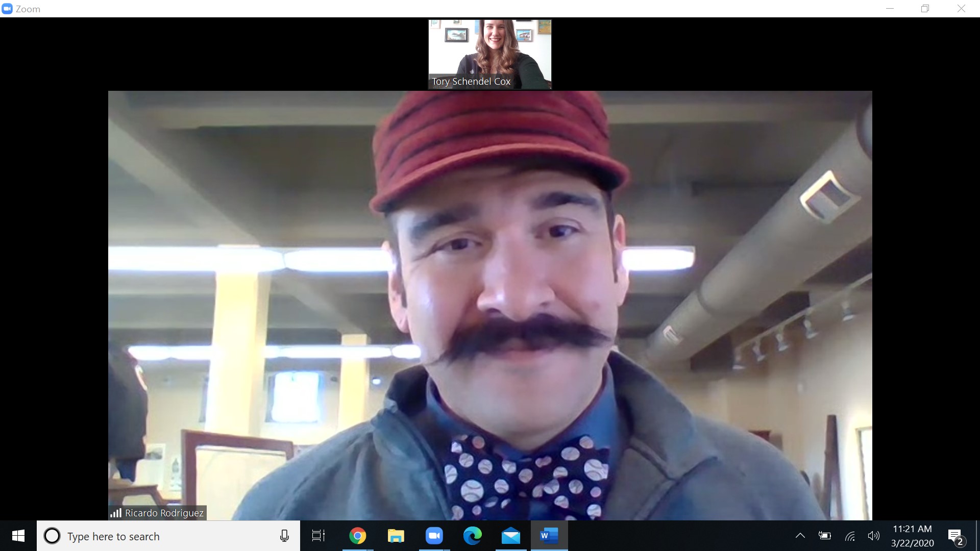Image resolution: width=980 pixels, height=551 pixels.
Task: Switch to Zoom taskbar icon
Action: 434,536
